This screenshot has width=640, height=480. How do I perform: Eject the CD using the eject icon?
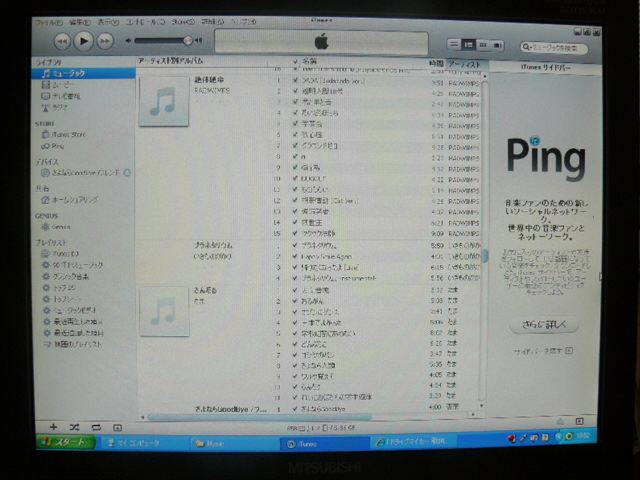(x=127, y=173)
